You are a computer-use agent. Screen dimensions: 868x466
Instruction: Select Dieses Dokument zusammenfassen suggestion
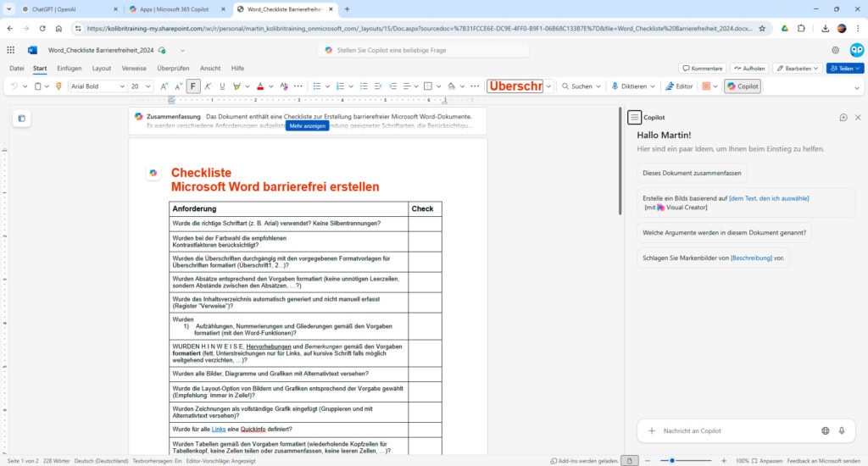click(692, 173)
